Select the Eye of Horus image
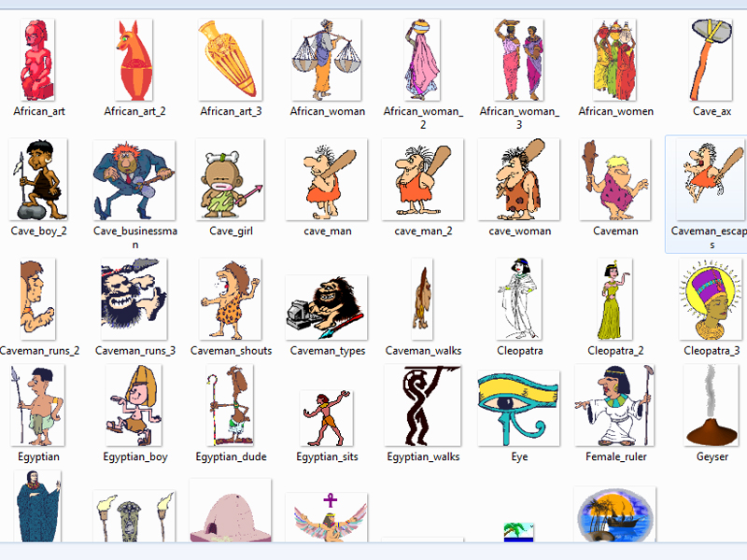 519,409
